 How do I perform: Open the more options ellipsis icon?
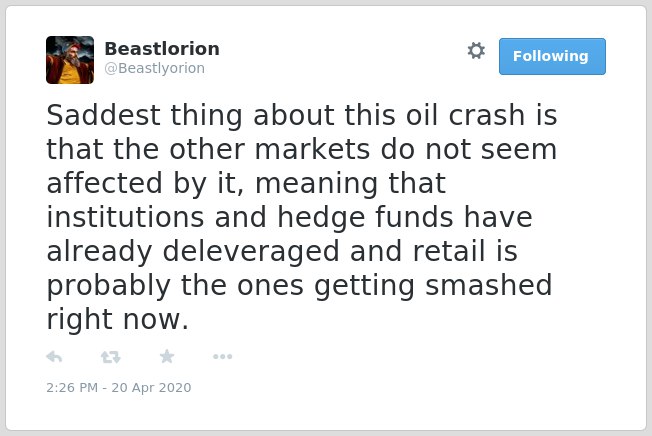tap(222, 356)
